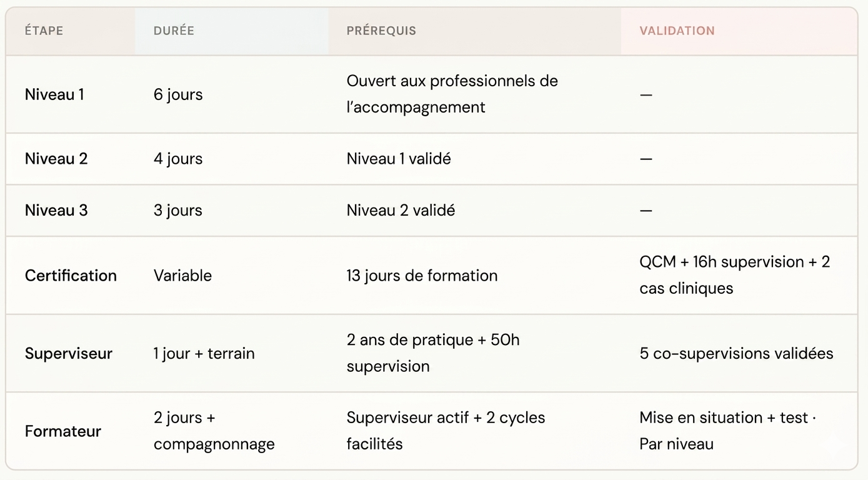Click 'Niveau 2 validé' prerequisite cell
Image resolution: width=868 pixels, height=480 pixels.
pyautogui.click(x=401, y=211)
